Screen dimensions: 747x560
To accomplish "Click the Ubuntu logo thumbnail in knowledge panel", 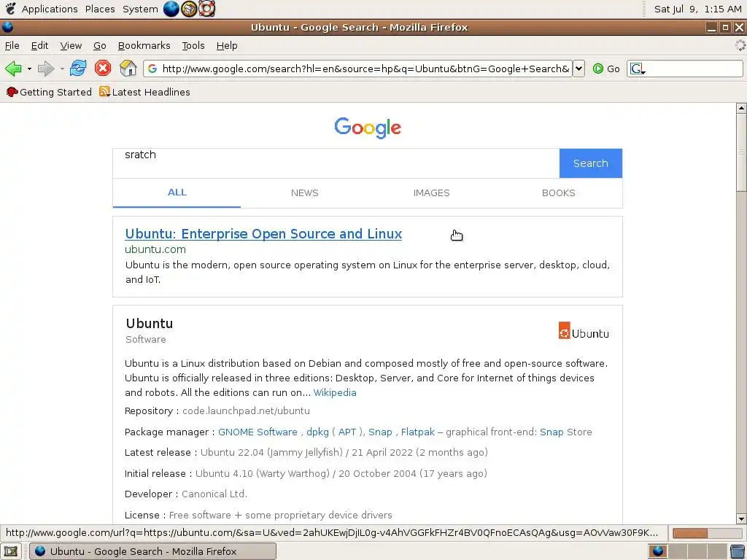I will (584, 331).
